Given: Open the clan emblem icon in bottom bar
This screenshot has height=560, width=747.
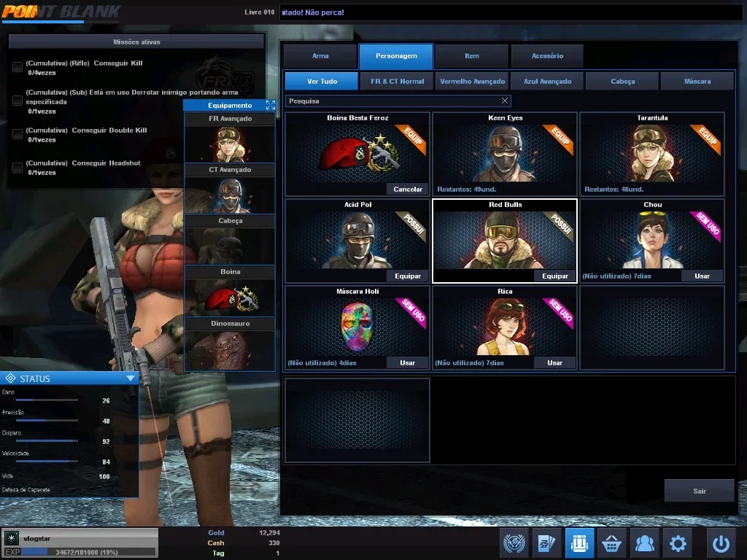Looking at the screenshot, I should tap(514, 542).
